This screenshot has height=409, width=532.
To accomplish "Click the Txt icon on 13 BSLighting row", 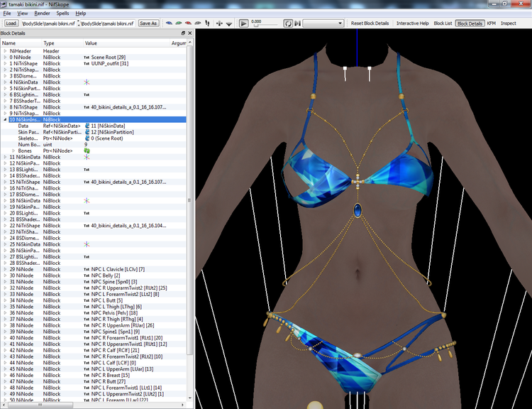I will pyautogui.click(x=87, y=170).
